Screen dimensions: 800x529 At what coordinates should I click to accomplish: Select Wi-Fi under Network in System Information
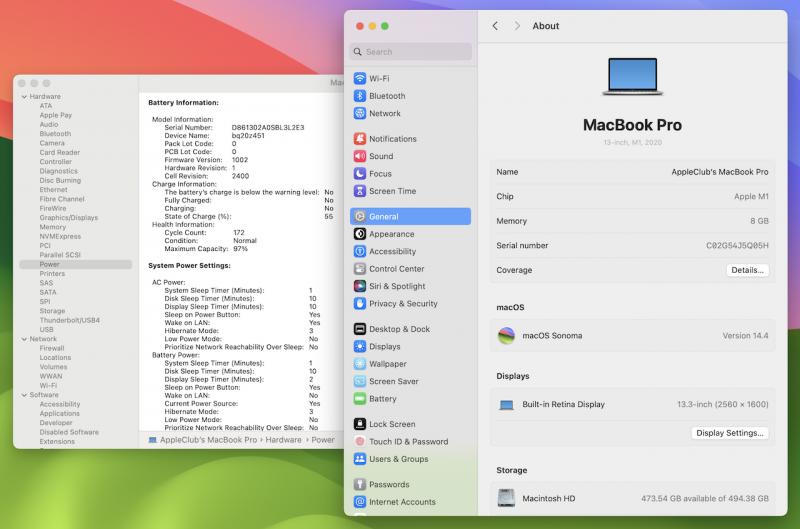tap(48, 386)
